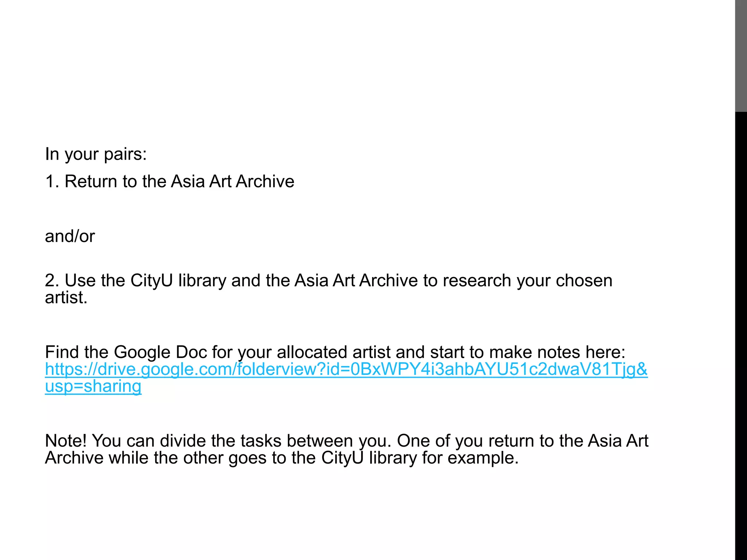
Task: Click 'CityU library for example' in the note
Action: pyautogui.click(x=419, y=458)
